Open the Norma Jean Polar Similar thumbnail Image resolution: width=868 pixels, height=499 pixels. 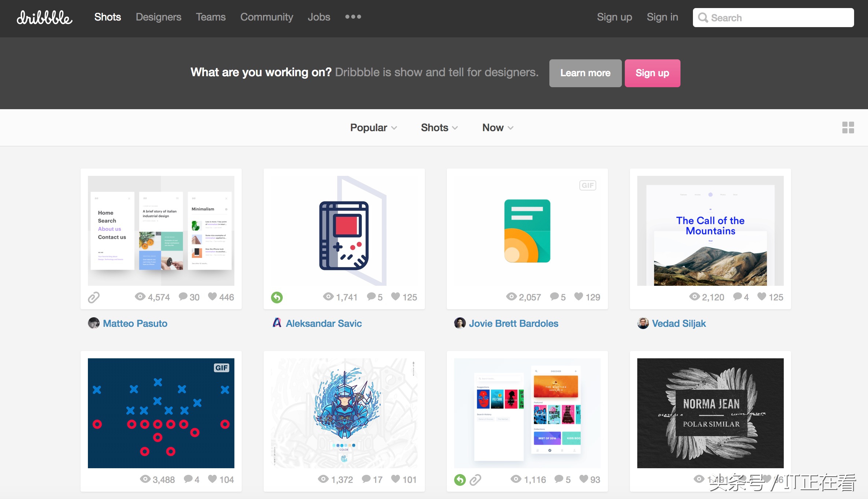coord(710,413)
